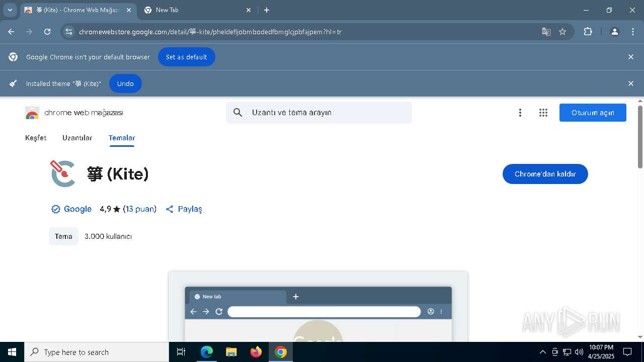The width and height of the screenshot is (644, 362).
Task: Click the taskbar search box
Action: [97, 352]
